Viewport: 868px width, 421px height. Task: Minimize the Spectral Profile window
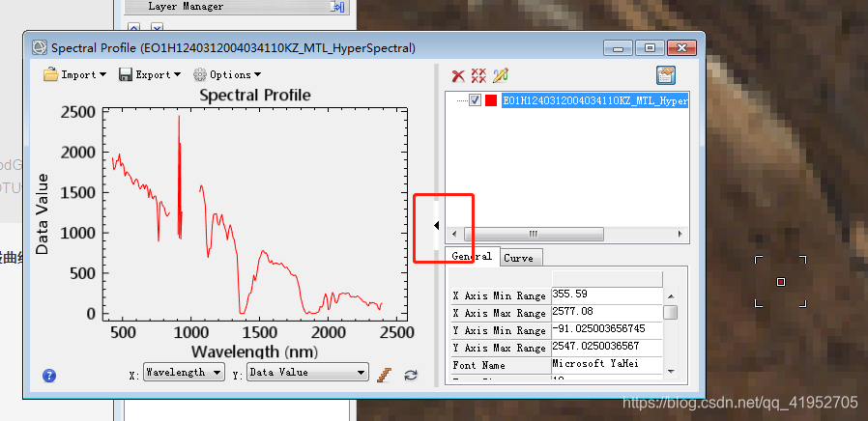[618, 48]
